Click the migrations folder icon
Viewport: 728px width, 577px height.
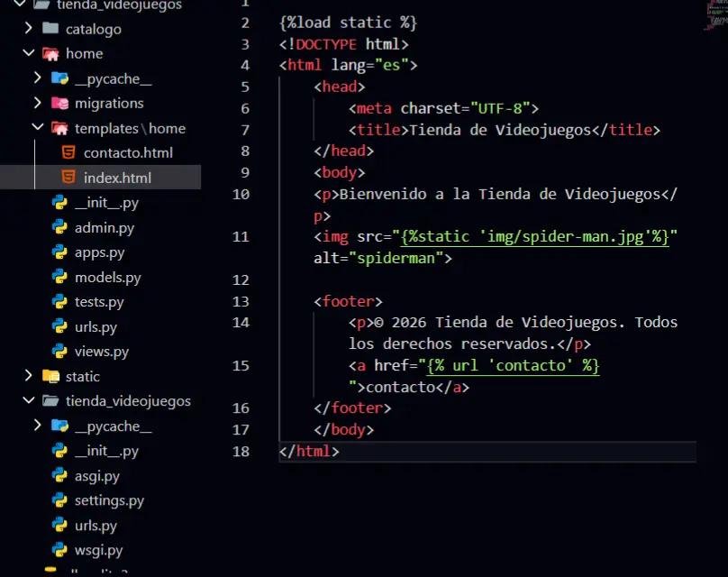click(59, 103)
